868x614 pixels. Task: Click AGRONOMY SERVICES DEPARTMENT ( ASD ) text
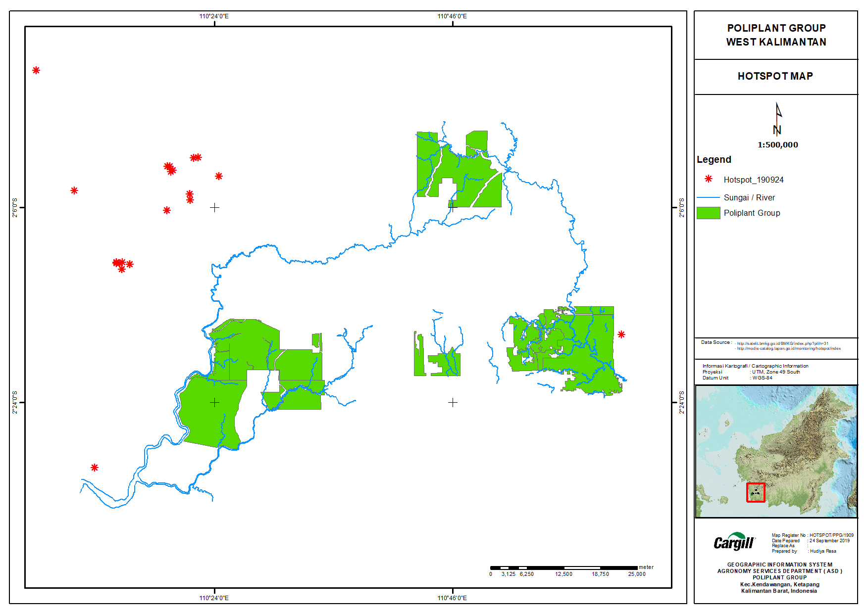(x=780, y=571)
